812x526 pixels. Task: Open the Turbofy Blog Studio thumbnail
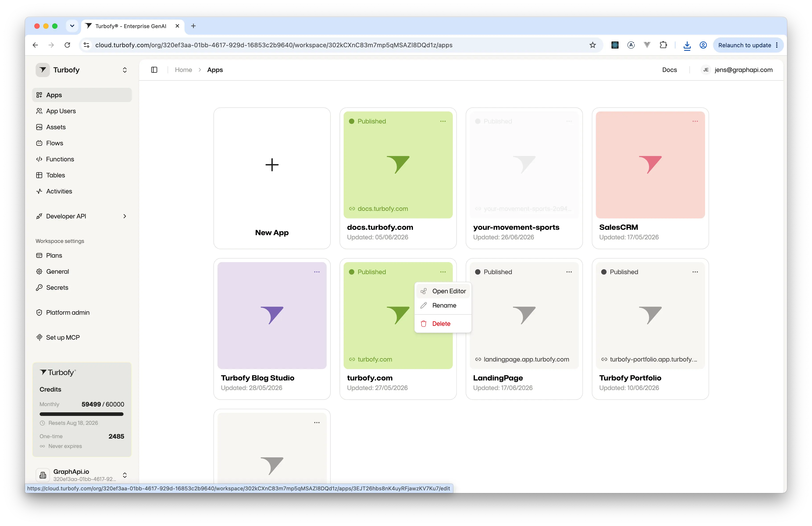click(272, 315)
